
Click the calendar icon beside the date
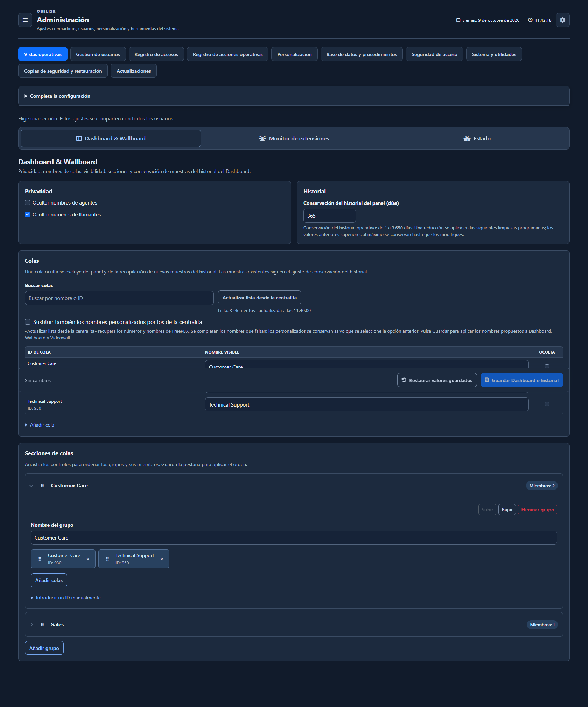pos(458,20)
